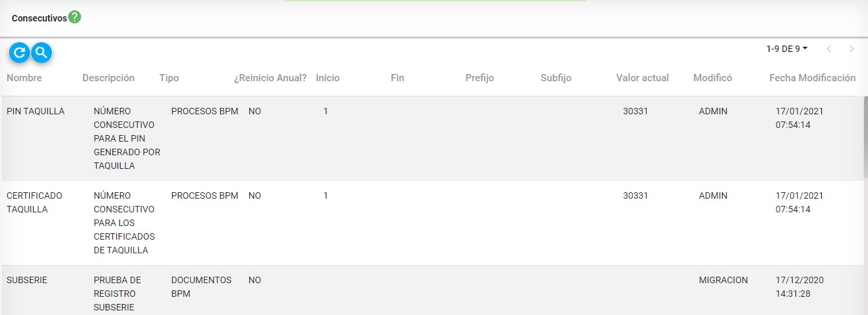Click the Prefijo column header
This screenshot has height=315, width=868.
point(479,78)
